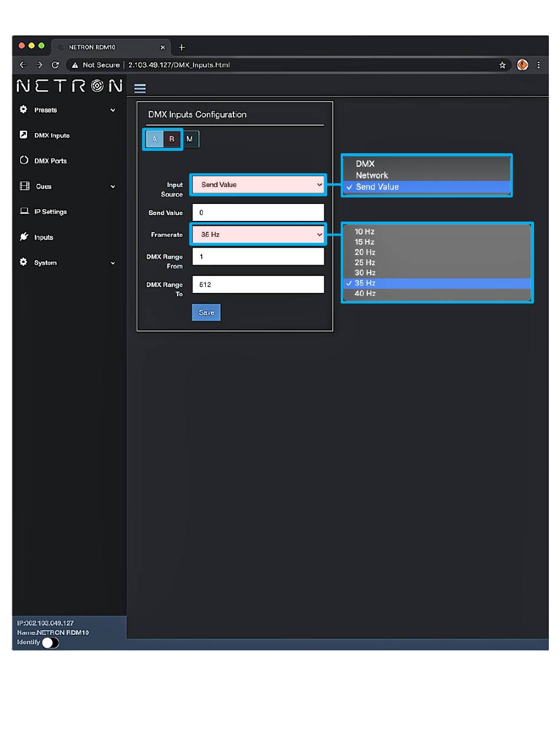The height and width of the screenshot is (752, 560).
Task: Open DMX Inputs page link
Action: pyautogui.click(x=52, y=136)
